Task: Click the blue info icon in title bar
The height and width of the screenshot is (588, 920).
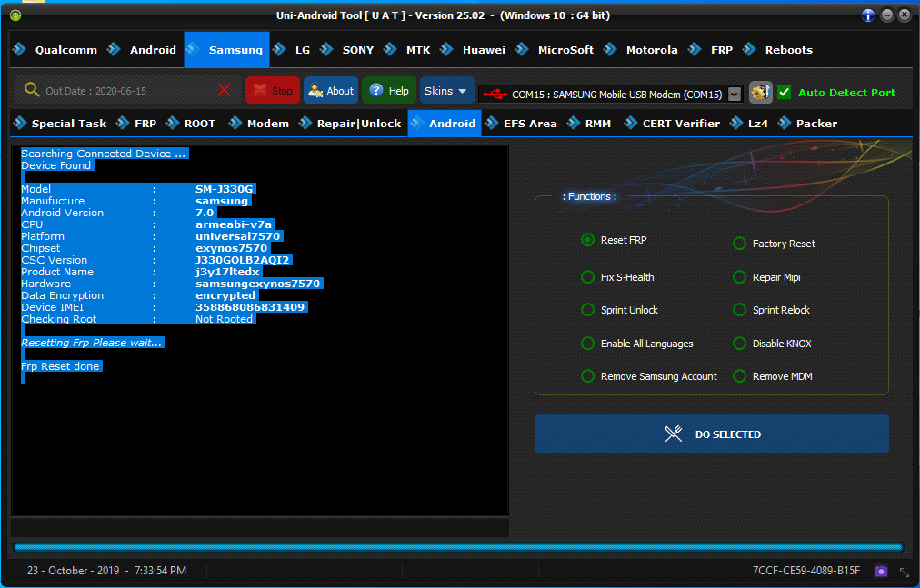Action: 868,15
